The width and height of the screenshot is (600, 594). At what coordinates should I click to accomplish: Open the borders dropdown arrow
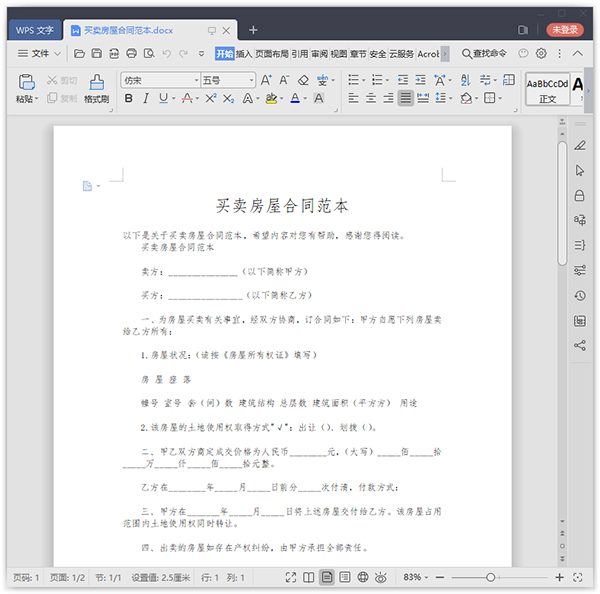(x=500, y=99)
